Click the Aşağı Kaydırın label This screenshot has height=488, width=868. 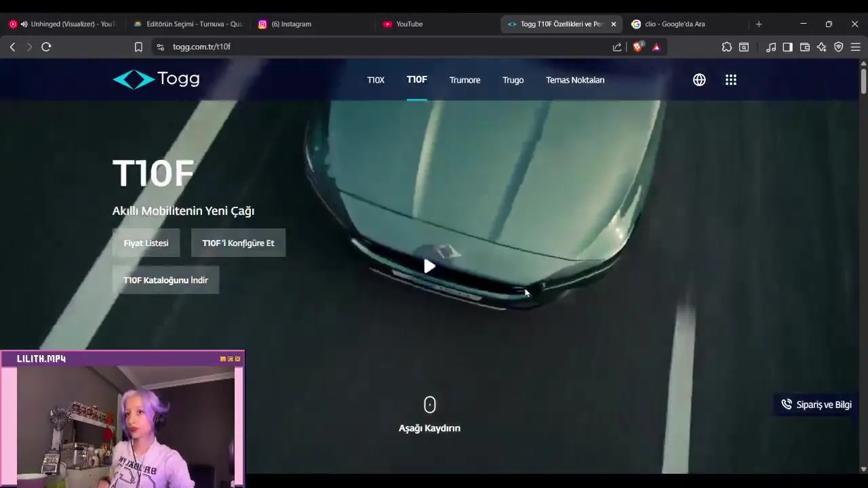tap(429, 428)
